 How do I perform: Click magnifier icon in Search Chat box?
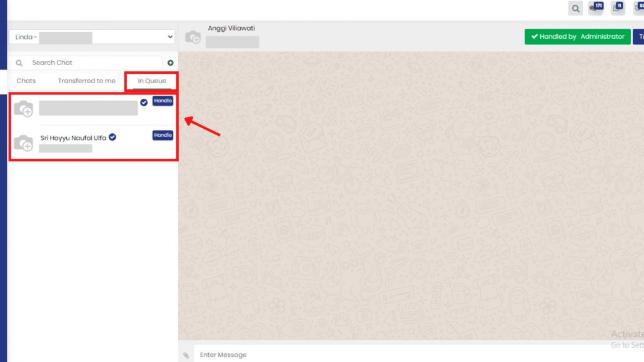(x=19, y=63)
